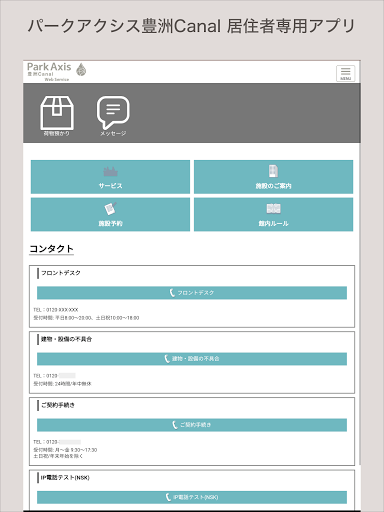Click the building icon above 施設のご案内
This screenshot has height=512, width=384.
click(x=273, y=171)
